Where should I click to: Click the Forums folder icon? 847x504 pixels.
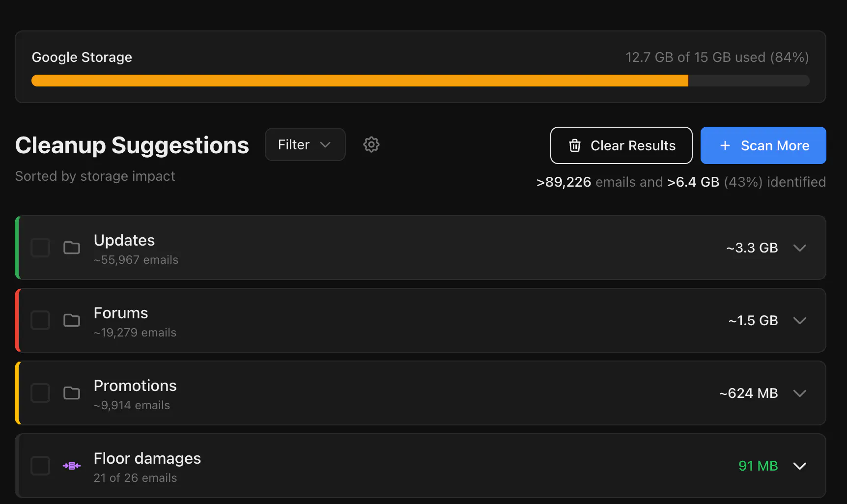72,320
